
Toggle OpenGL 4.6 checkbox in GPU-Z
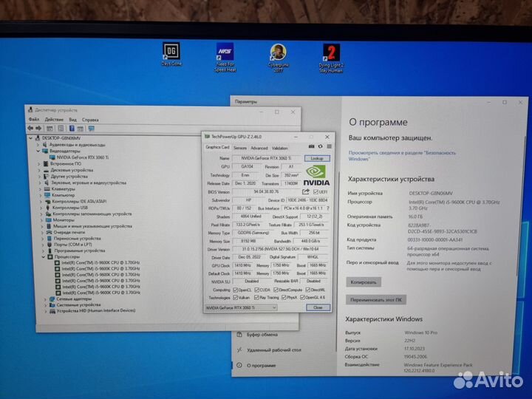(302, 298)
